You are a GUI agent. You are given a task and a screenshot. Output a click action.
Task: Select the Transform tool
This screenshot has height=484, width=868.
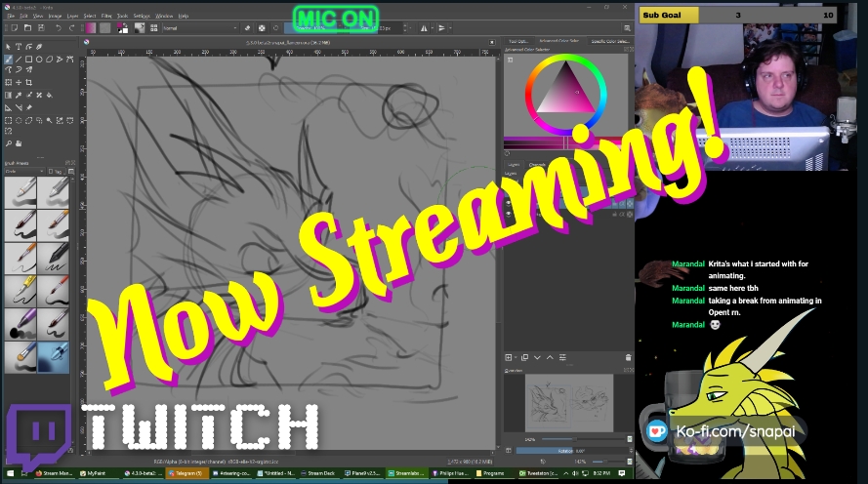(x=9, y=82)
